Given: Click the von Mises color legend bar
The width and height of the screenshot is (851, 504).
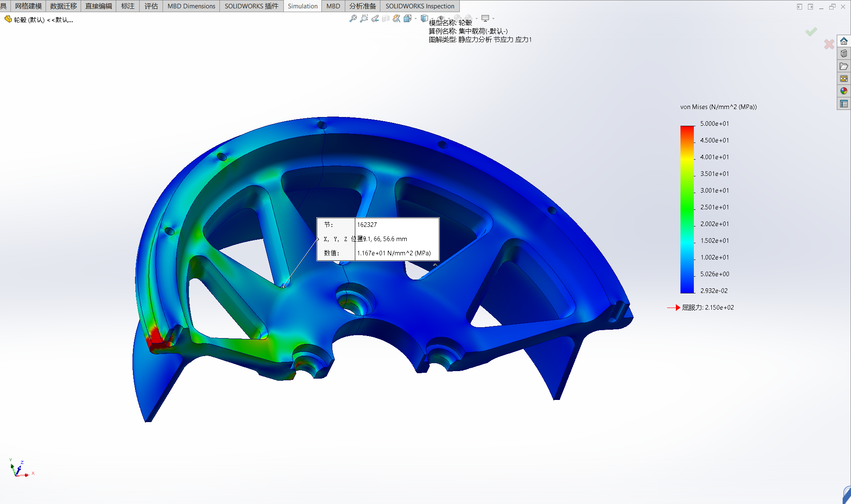Looking at the screenshot, I should pyautogui.click(x=687, y=209).
